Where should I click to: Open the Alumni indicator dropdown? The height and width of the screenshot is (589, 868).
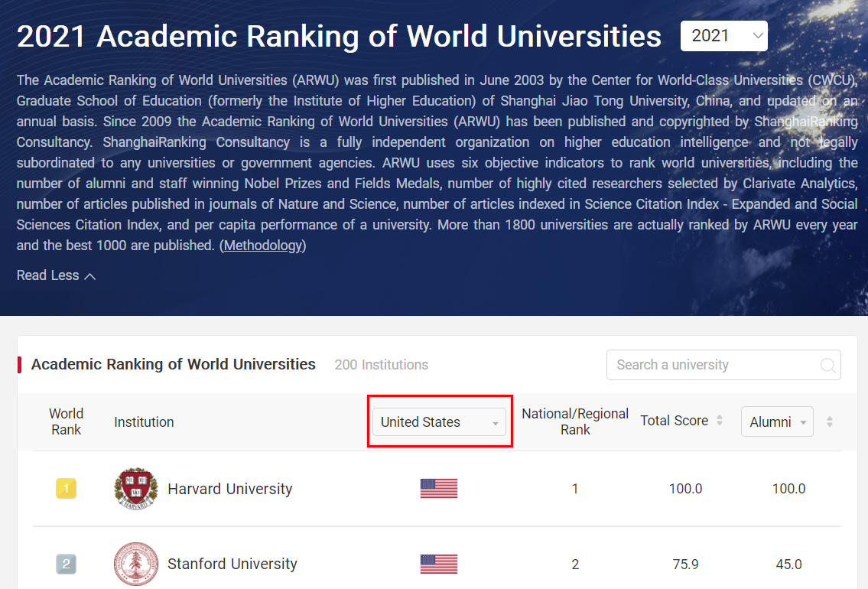coord(777,421)
